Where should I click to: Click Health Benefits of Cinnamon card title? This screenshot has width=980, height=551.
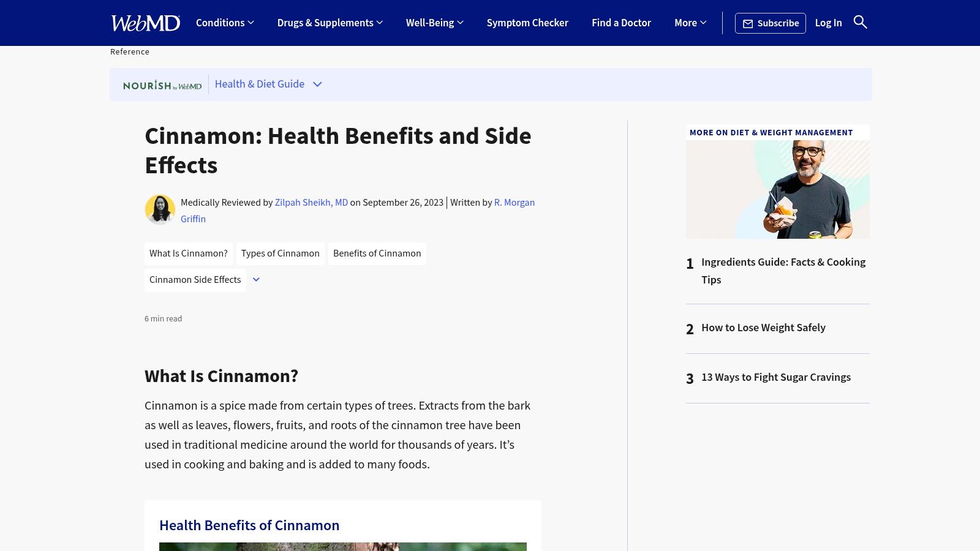point(249,525)
